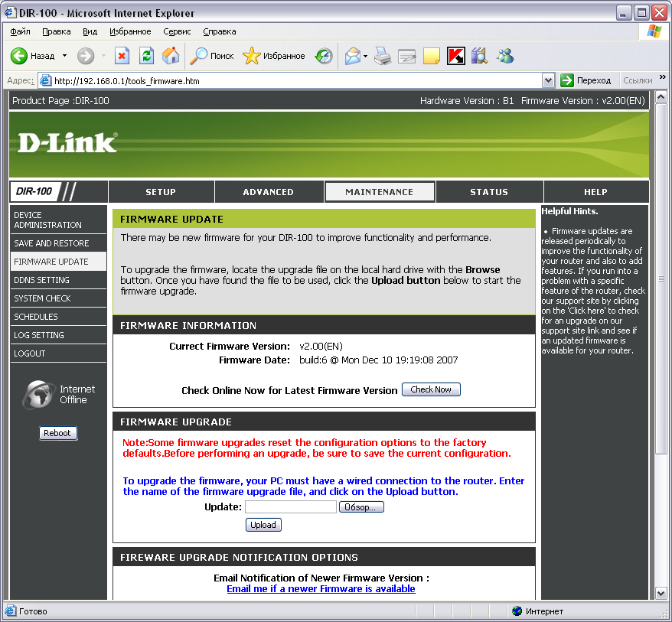The width and height of the screenshot is (672, 622).
Task: Open the Файл menu
Action: coord(20,31)
